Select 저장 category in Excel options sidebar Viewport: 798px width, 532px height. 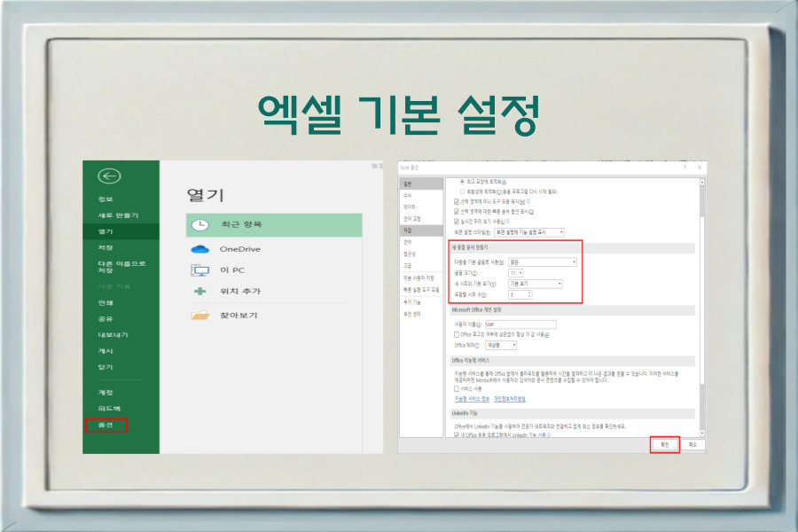click(x=421, y=231)
